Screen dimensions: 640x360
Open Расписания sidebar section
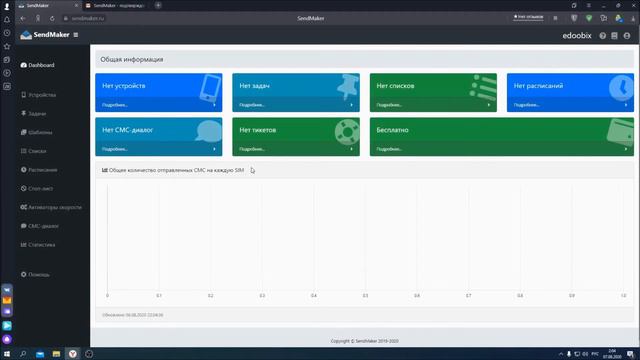click(39, 170)
